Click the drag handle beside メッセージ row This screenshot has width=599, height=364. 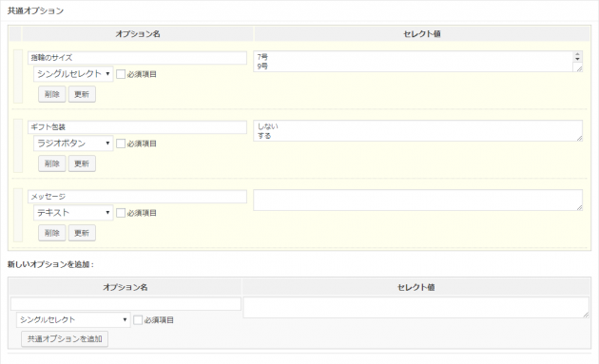point(18,215)
